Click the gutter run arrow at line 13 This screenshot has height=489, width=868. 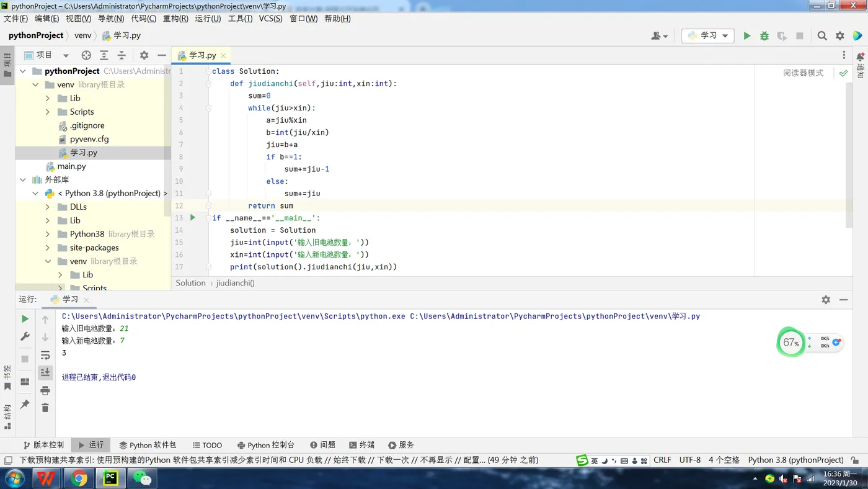pyautogui.click(x=193, y=218)
